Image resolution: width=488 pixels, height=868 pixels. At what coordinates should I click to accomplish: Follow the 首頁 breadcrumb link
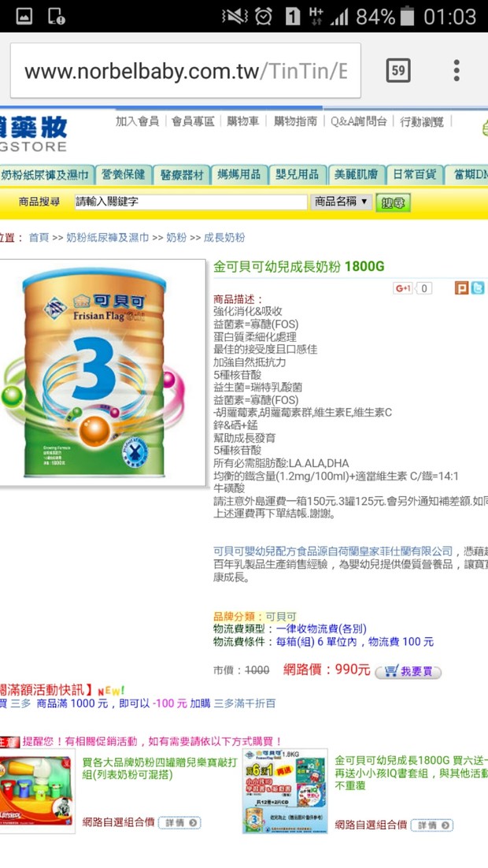coord(39,238)
